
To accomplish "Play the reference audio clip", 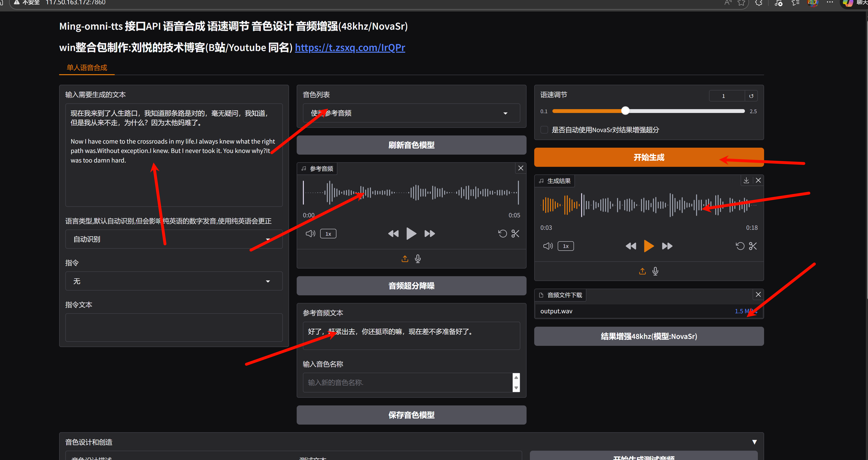I will tap(411, 233).
